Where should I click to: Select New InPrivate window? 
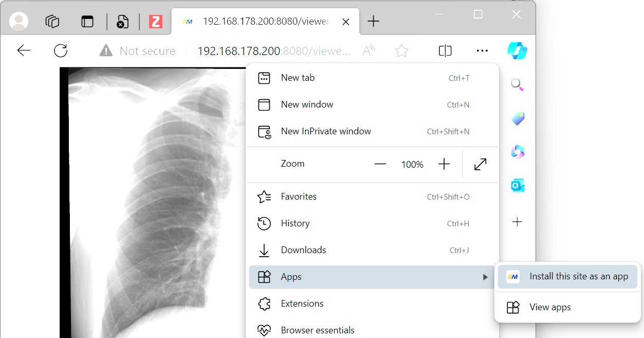coord(326,131)
